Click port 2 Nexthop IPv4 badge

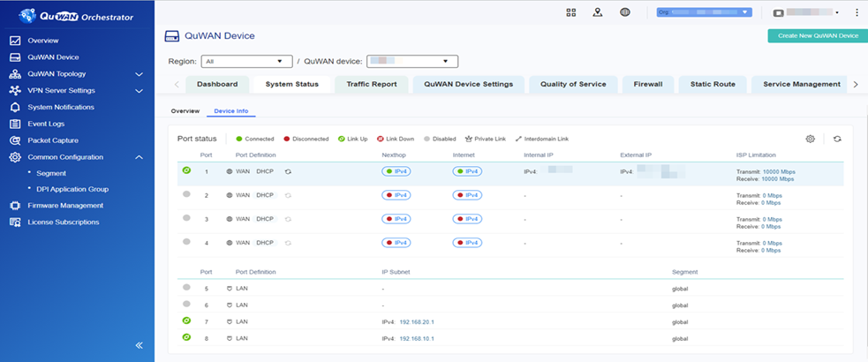pos(396,195)
